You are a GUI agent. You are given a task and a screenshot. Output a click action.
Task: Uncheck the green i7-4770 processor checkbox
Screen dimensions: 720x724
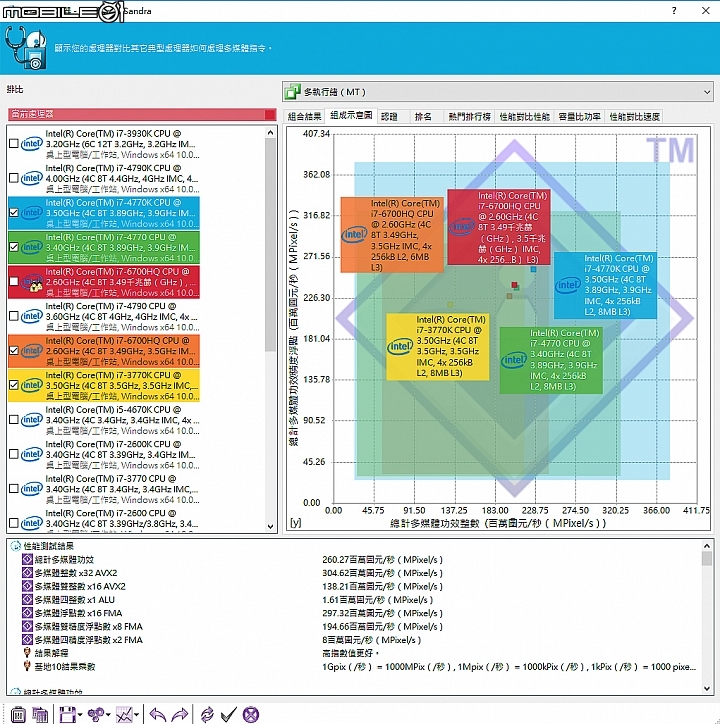tap(14, 247)
